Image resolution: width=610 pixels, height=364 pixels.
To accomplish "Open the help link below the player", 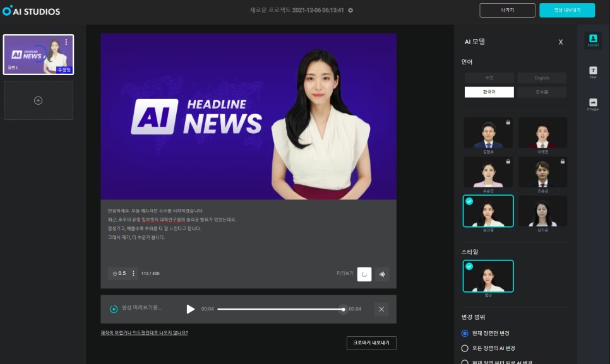I will tap(145, 333).
